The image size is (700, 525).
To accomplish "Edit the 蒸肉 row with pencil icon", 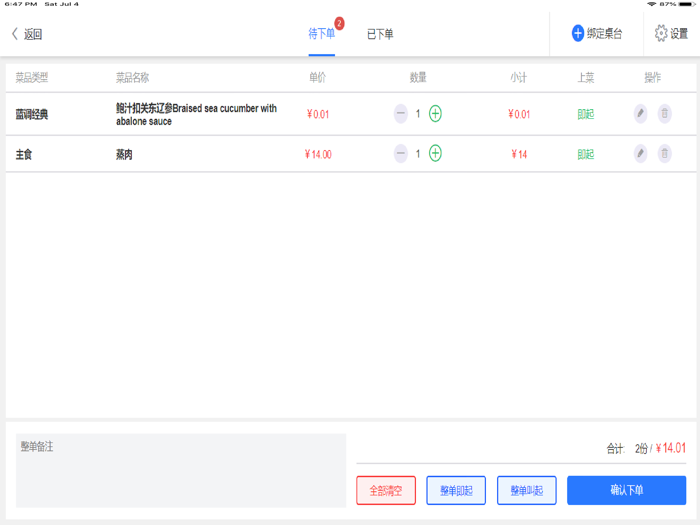I will point(640,154).
